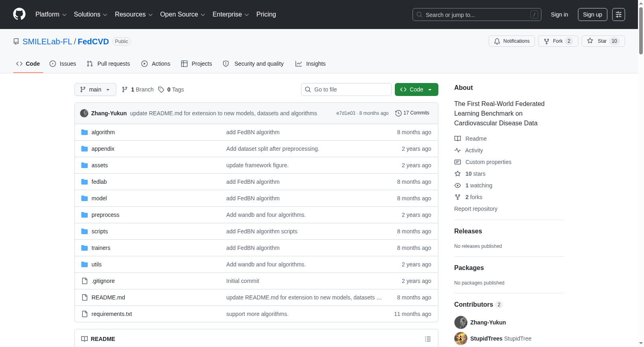Screen dimensions: 644x347
Task: Click the .gitignore file icon
Action: click(85, 281)
